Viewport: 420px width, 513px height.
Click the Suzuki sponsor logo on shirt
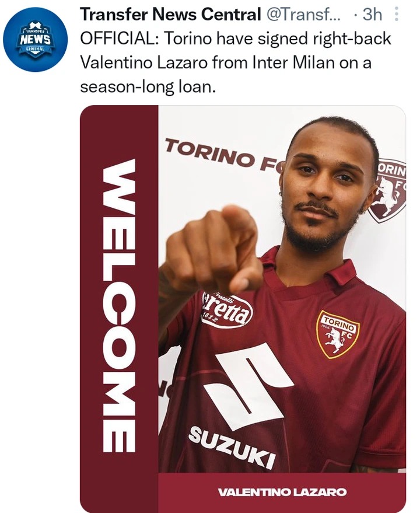[232, 446]
